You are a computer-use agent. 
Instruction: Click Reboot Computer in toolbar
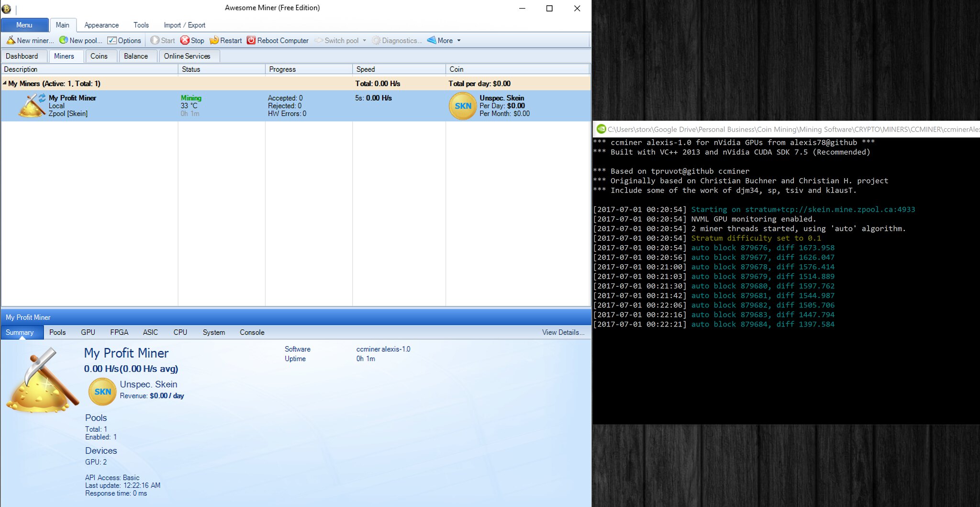[278, 40]
